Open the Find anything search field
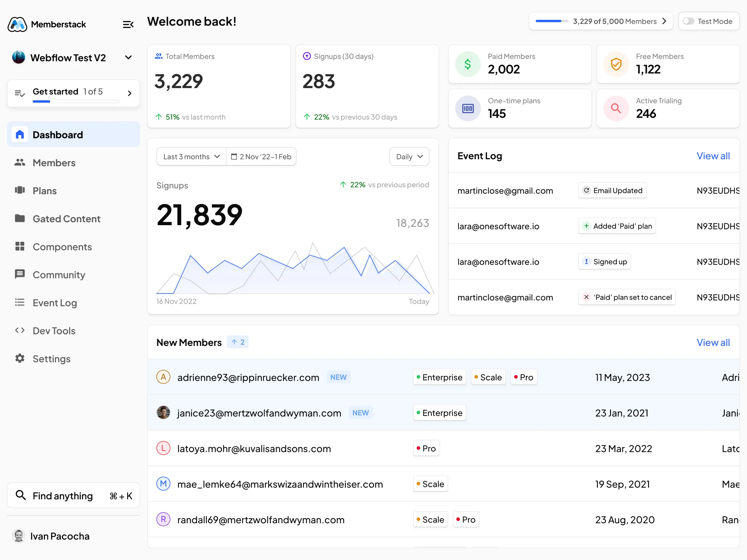747x560 pixels. 74,495
